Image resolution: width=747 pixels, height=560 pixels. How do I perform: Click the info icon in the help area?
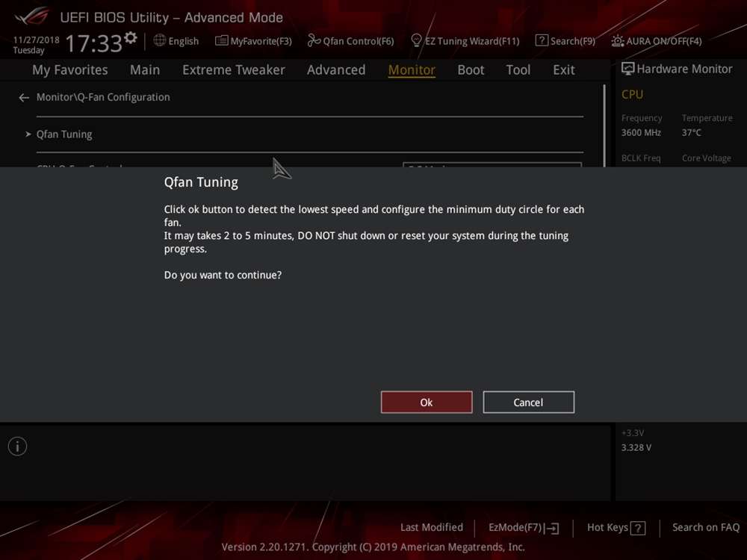coord(17,447)
